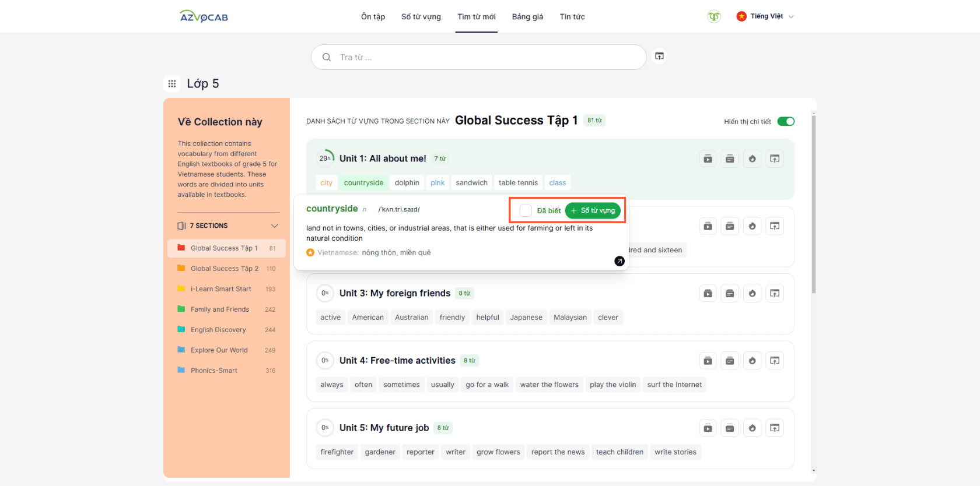This screenshot has height=486, width=980.
Task: Select Global Success Tập 1 section
Action: coord(226,248)
